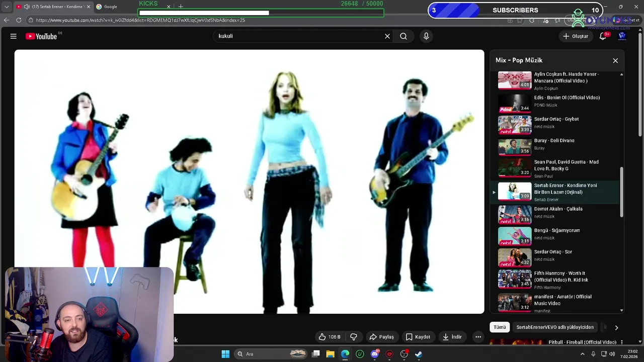Mute the tab with the speaker icon
Image resolution: width=644 pixels, height=362 pixels.
tap(26, 7)
